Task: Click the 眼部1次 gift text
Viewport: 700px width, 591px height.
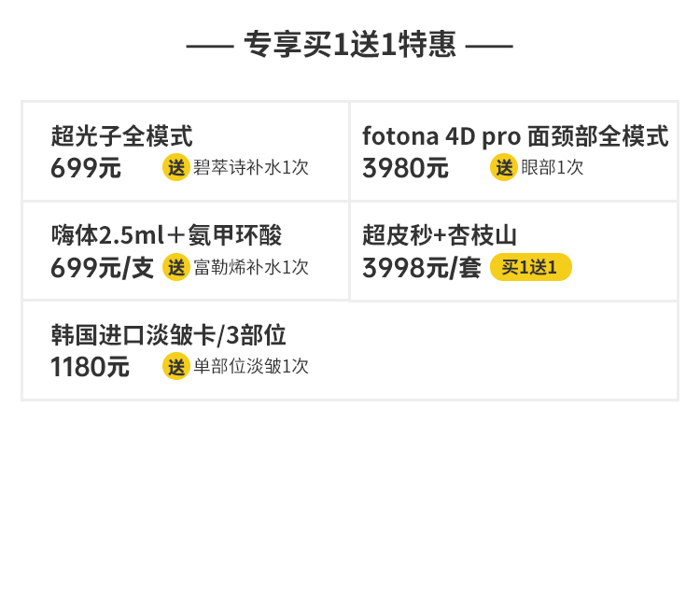Action: pyautogui.click(x=553, y=168)
